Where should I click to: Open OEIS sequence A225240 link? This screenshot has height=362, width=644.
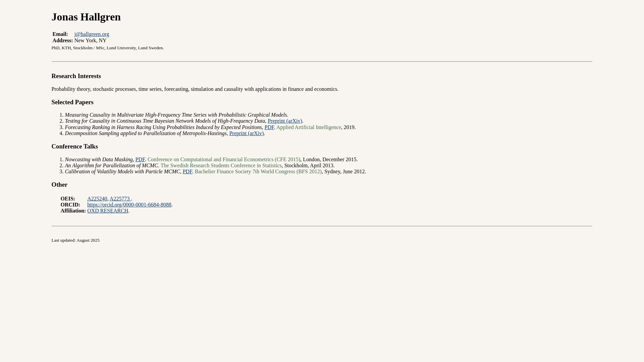[x=97, y=199]
